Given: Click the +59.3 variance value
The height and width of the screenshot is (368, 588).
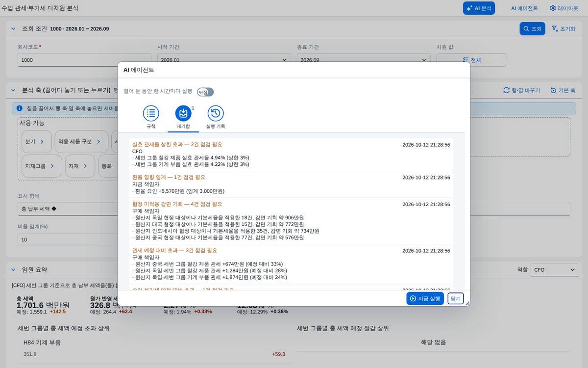Looking at the screenshot, I should tap(278, 354).
